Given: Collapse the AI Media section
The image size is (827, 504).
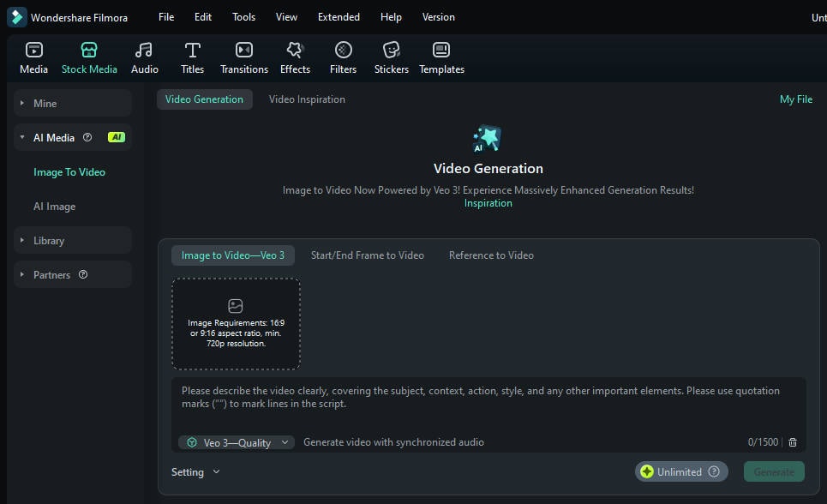Looking at the screenshot, I should click(x=21, y=137).
